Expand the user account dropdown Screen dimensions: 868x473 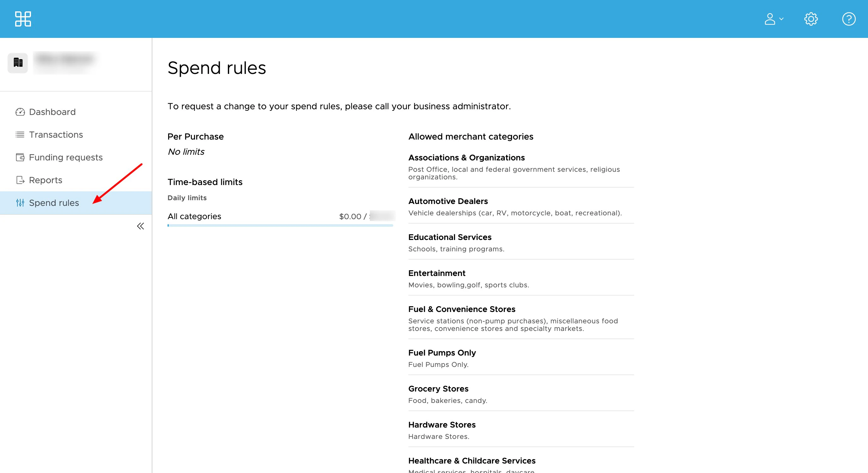click(774, 19)
